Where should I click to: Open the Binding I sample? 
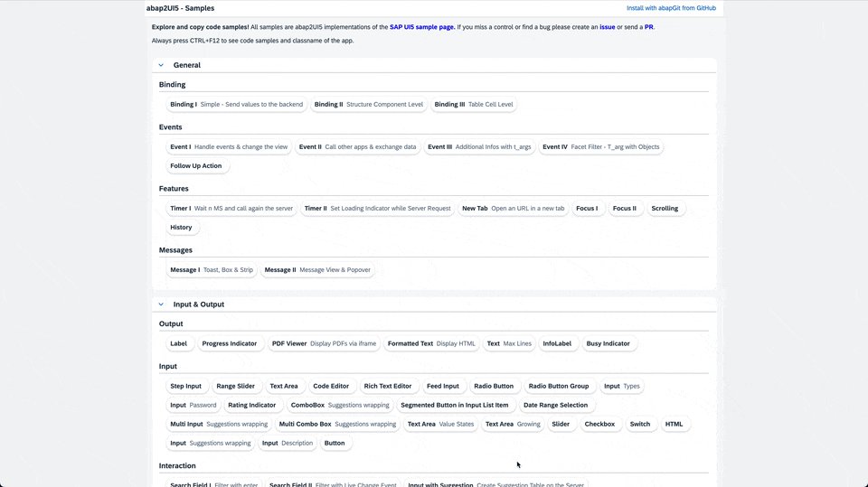click(x=236, y=104)
